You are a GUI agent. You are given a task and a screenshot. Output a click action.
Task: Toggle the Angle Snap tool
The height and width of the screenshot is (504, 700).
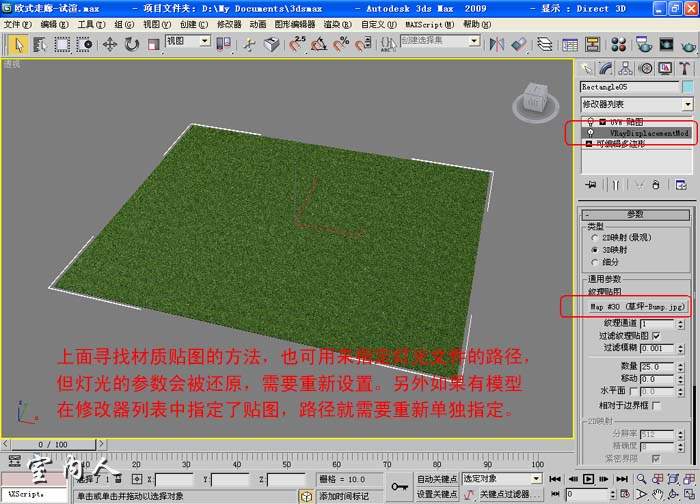click(x=319, y=44)
